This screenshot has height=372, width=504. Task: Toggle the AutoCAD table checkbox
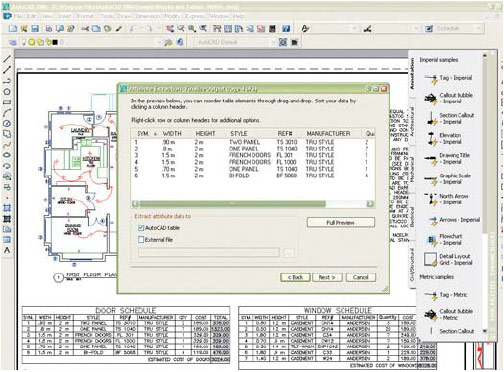click(x=141, y=228)
